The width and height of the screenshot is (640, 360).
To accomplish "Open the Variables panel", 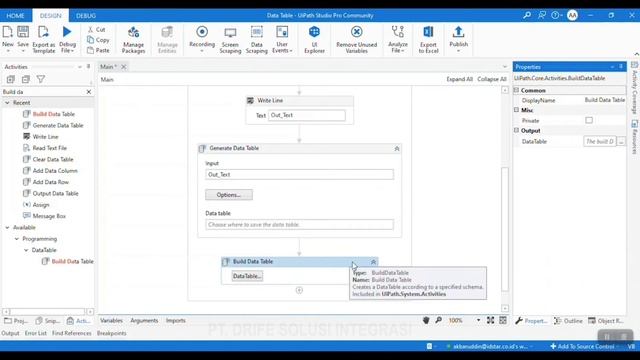I will pos(111,321).
